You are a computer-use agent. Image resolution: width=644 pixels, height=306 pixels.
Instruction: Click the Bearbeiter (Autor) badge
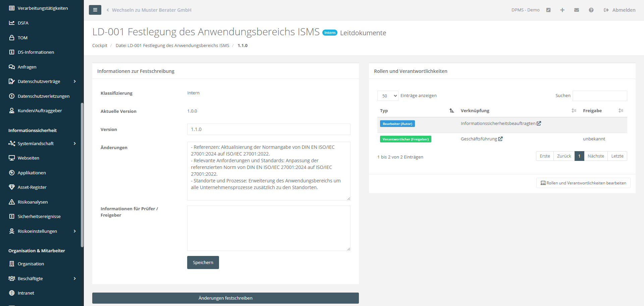(x=397, y=124)
